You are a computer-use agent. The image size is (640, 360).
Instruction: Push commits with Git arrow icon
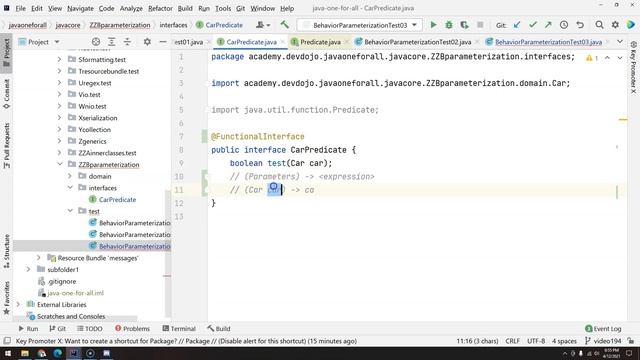(x=548, y=25)
